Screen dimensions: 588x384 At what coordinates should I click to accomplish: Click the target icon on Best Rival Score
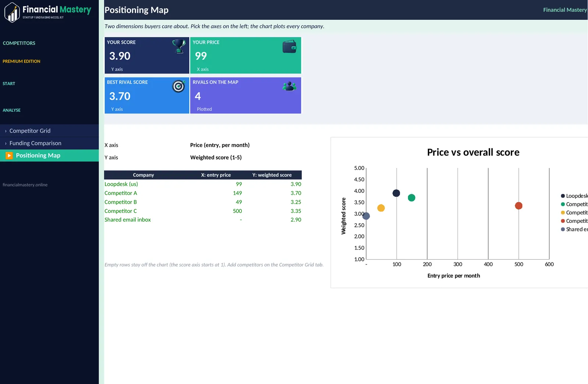point(179,86)
